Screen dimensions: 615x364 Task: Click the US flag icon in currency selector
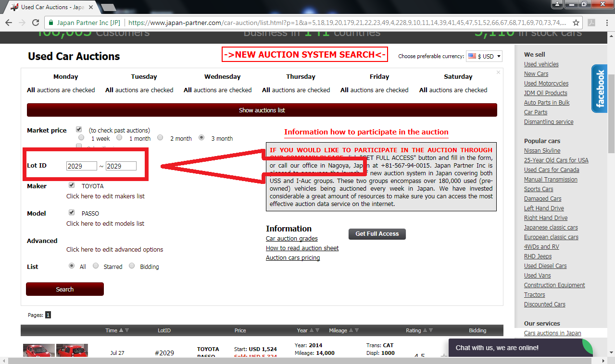click(x=473, y=56)
